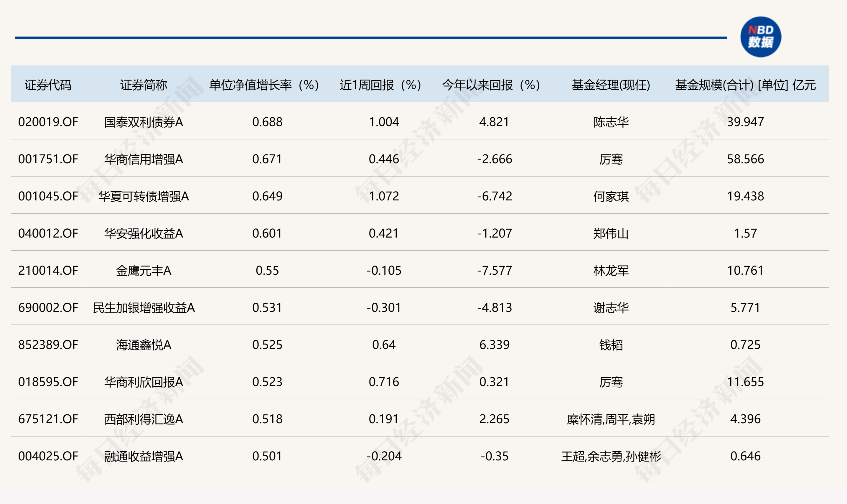
Task: Select fund name 民生加银增强收益A
Action: (144, 307)
